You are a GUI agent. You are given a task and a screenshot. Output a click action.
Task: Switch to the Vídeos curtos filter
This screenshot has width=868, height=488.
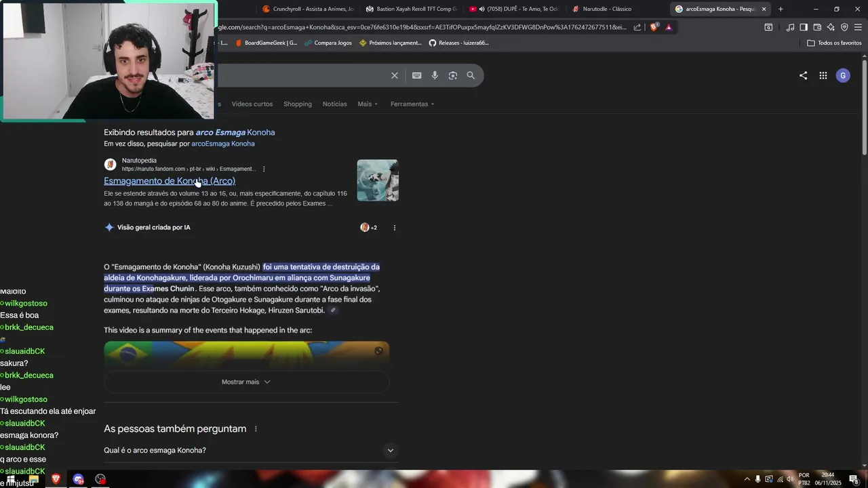pos(252,104)
